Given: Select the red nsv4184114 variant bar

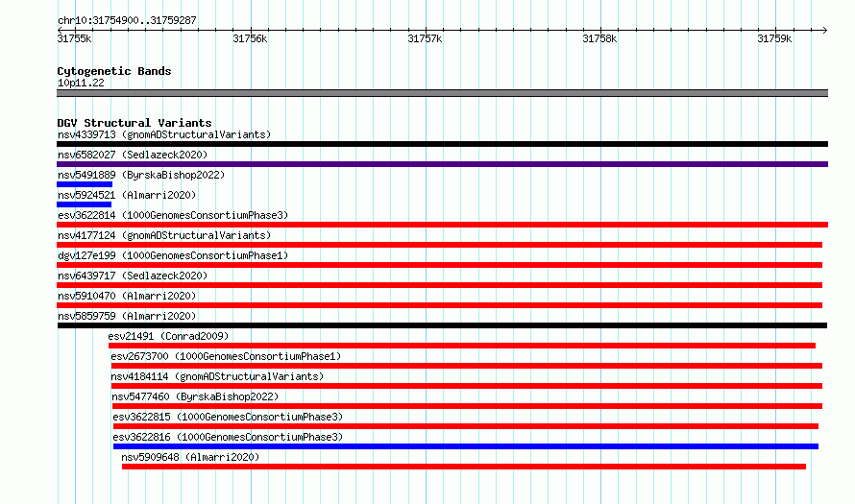Looking at the screenshot, I should coord(467,386).
